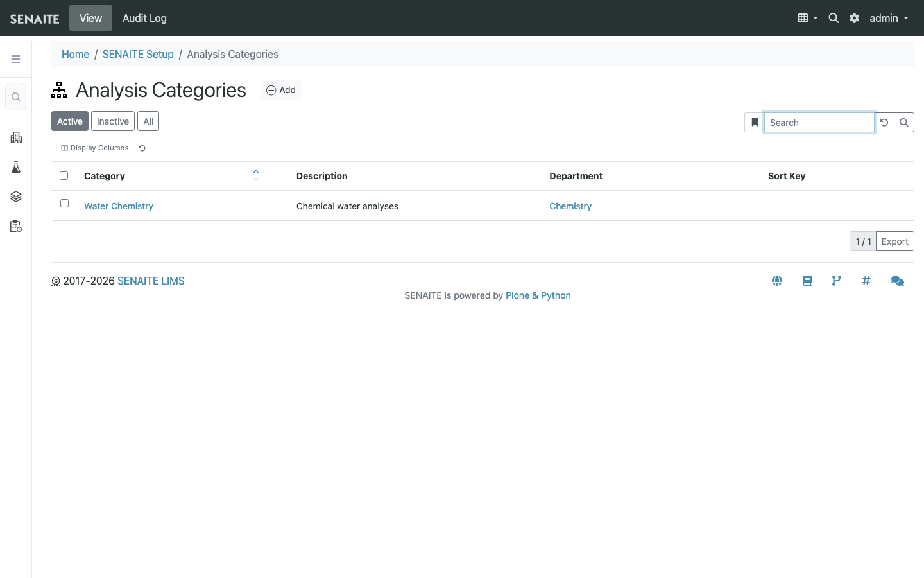Image resolution: width=924 pixels, height=578 pixels.
Task: Open site setup gear icon
Action: [854, 18]
